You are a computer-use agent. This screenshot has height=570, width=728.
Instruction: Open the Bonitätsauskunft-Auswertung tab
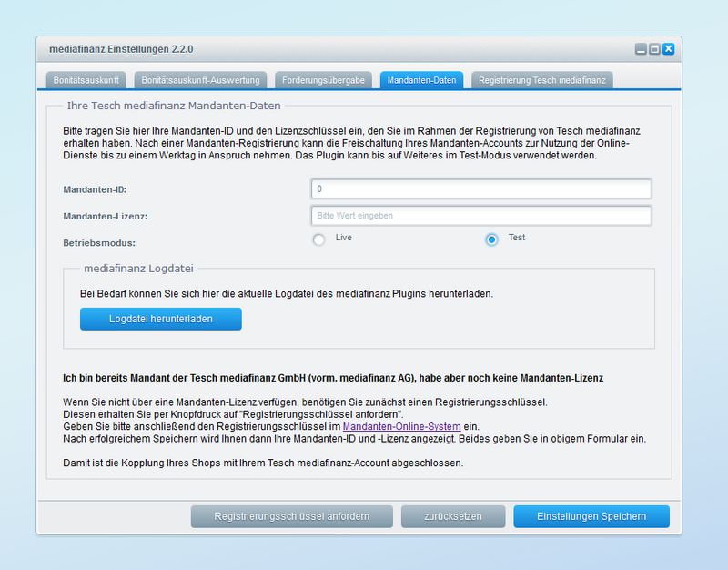coord(200,80)
